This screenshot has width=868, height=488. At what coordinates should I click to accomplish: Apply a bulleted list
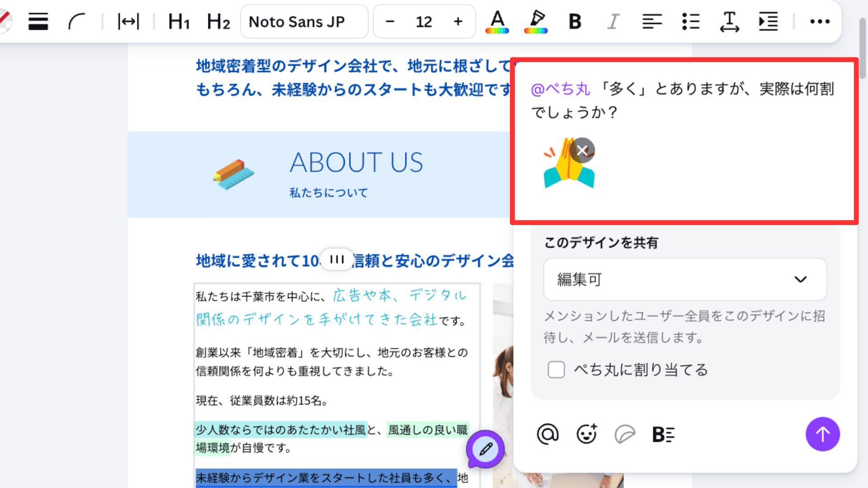[690, 21]
